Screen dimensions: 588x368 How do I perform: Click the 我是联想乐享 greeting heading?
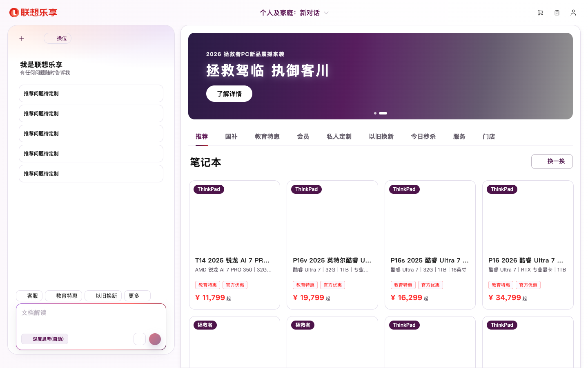[x=41, y=65]
